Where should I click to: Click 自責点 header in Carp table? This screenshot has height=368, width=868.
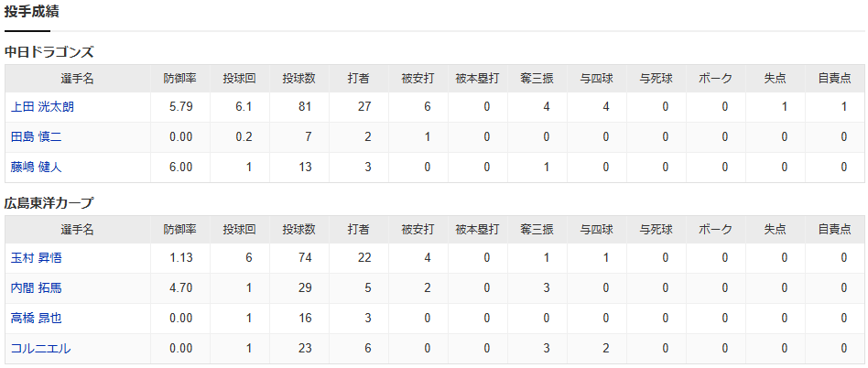tap(834, 229)
